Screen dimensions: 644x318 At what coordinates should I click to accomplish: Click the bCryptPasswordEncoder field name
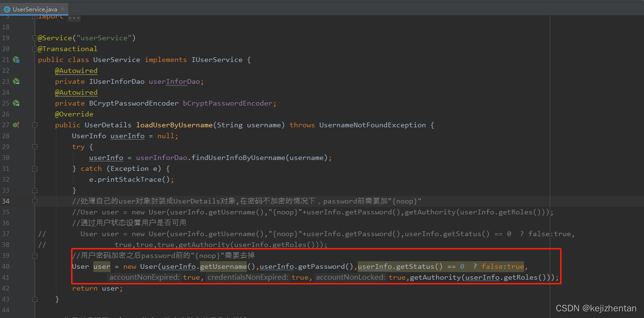[x=228, y=103]
